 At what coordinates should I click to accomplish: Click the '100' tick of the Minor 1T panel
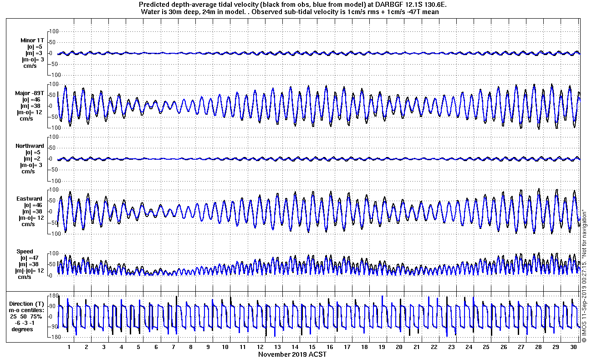tap(55, 31)
